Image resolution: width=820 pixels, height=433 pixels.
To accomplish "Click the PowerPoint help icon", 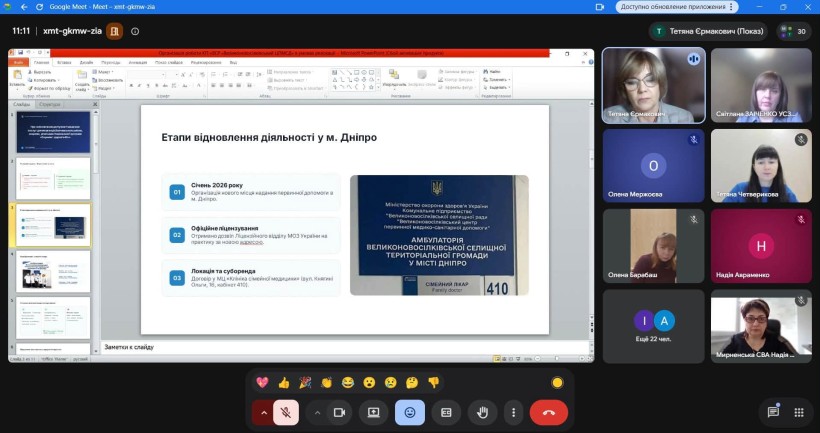I will coord(590,62).
